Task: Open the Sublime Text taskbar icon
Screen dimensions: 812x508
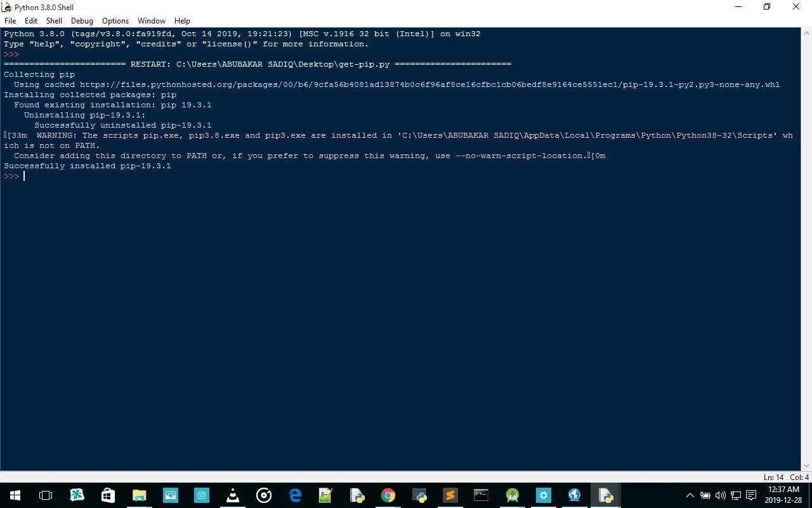Action: point(450,495)
